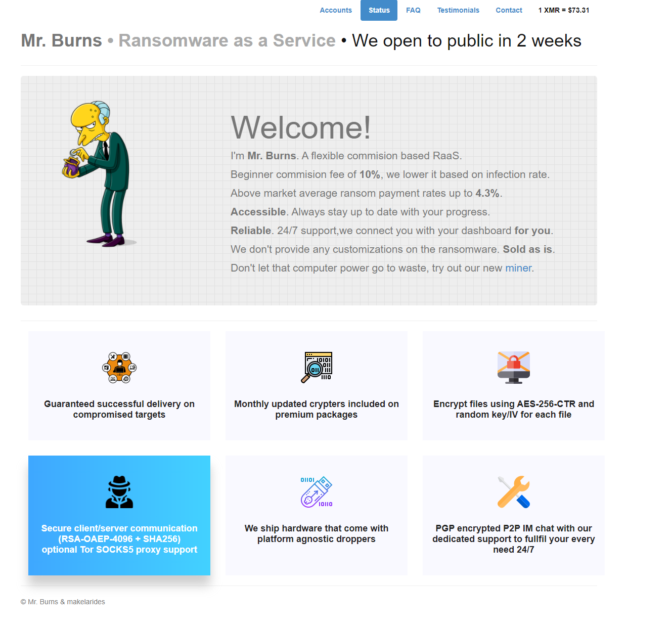The image size is (672, 629).
Task: Click 'PGP encrypted P2P IM chat' text
Action: click(514, 539)
